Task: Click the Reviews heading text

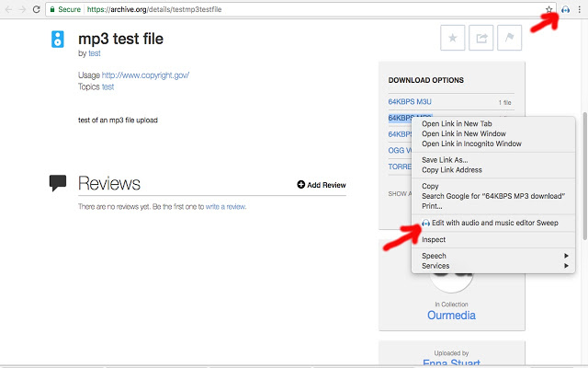Action: pyautogui.click(x=109, y=183)
